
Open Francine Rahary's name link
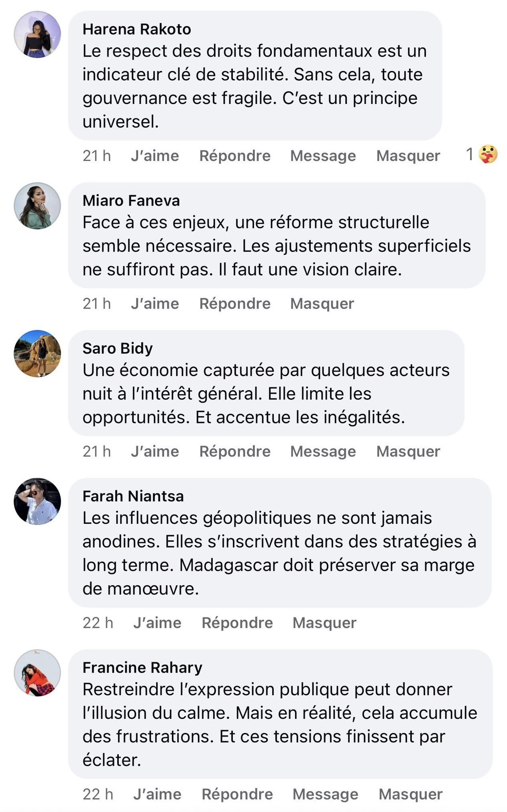tap(142, 668)
